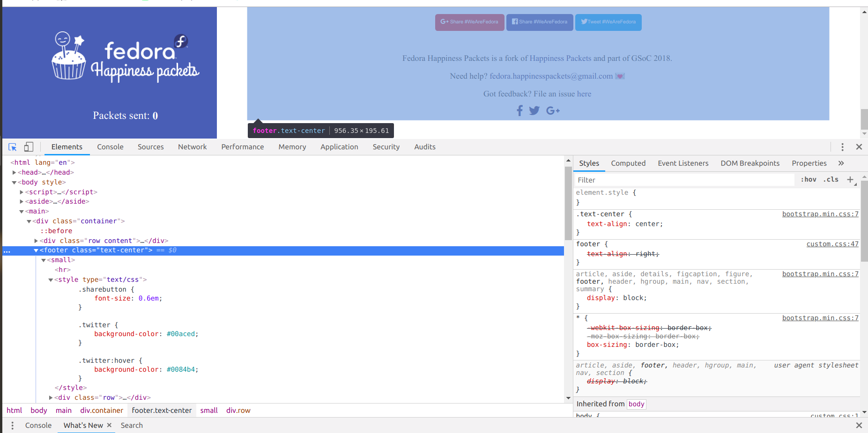This screenshot has width=868, height=433.
Task: Open the Security tab
Action: 386,147
